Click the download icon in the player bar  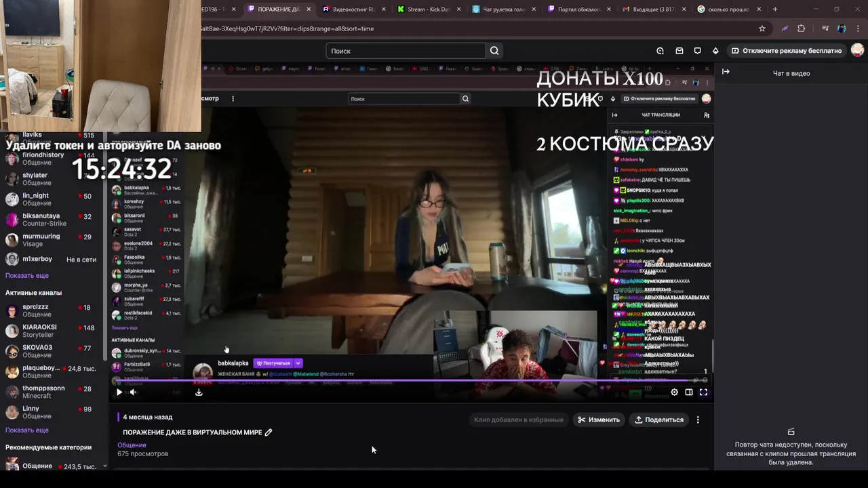[x=199, y=392]
